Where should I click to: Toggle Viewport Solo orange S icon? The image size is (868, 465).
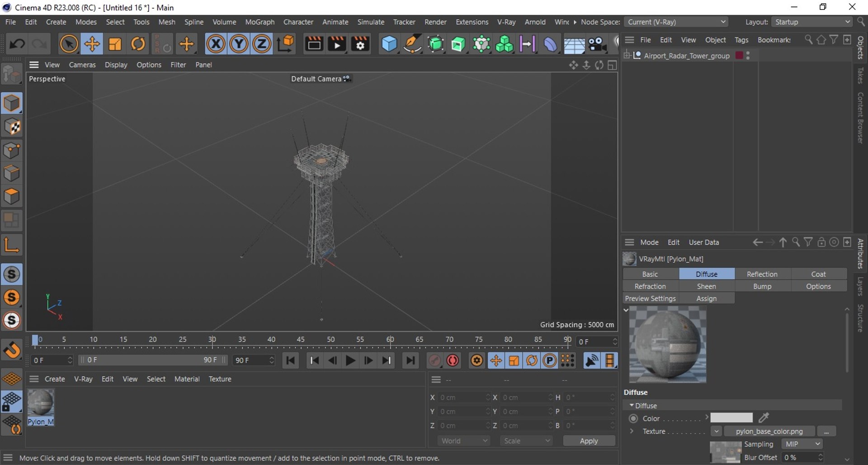(x=11, y=298)
